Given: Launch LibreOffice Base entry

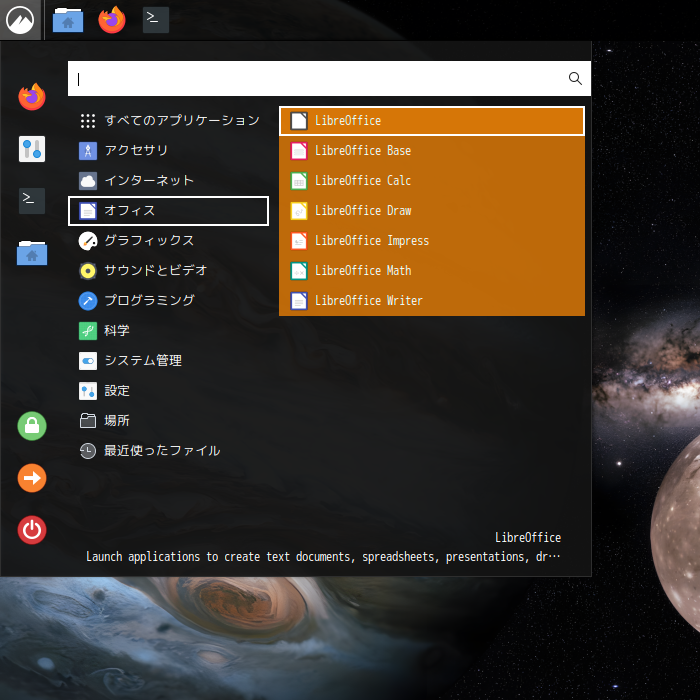Looking at the screenshot, I should pos(432,151).
